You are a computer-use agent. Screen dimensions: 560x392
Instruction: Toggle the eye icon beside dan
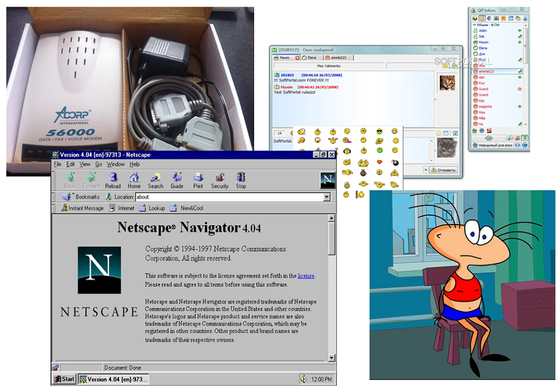(x=520, y=78)
